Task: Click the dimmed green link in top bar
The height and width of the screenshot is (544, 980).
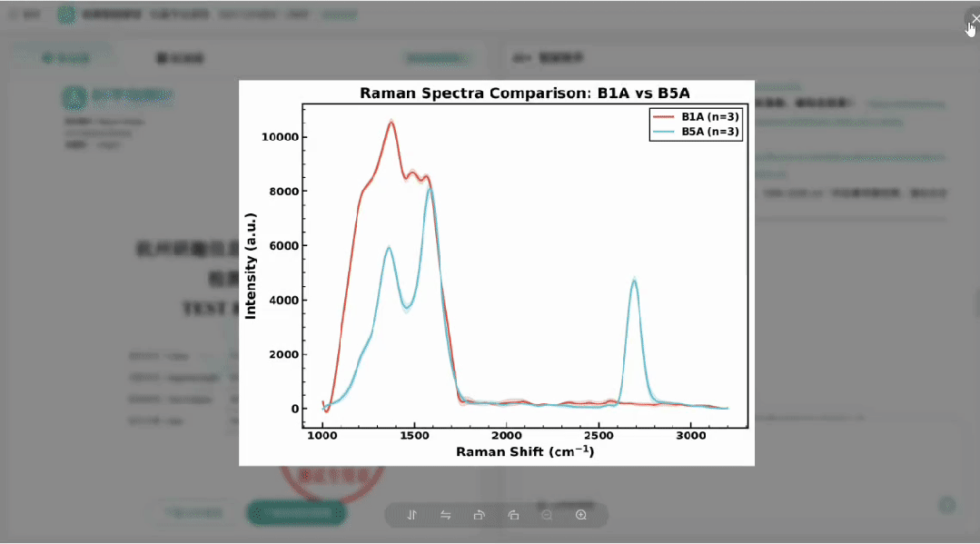Action: [x=340, y=15]
